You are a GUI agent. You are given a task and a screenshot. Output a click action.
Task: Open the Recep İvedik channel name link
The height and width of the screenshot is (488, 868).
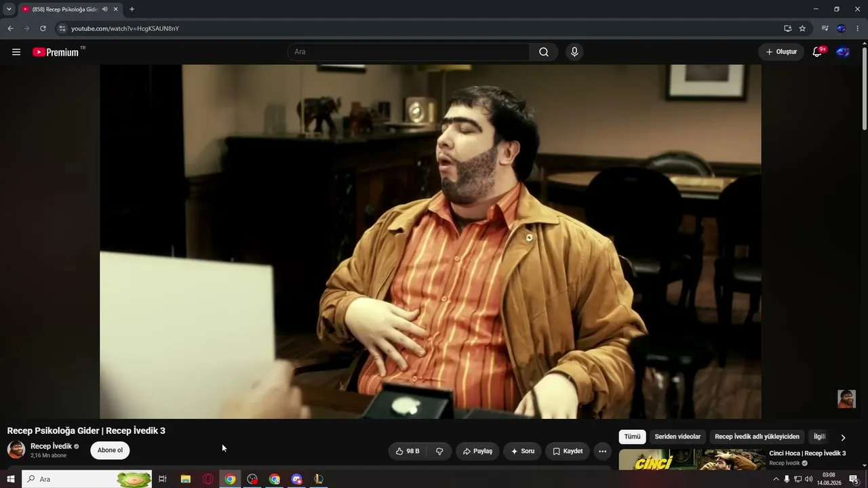[51, 446]
